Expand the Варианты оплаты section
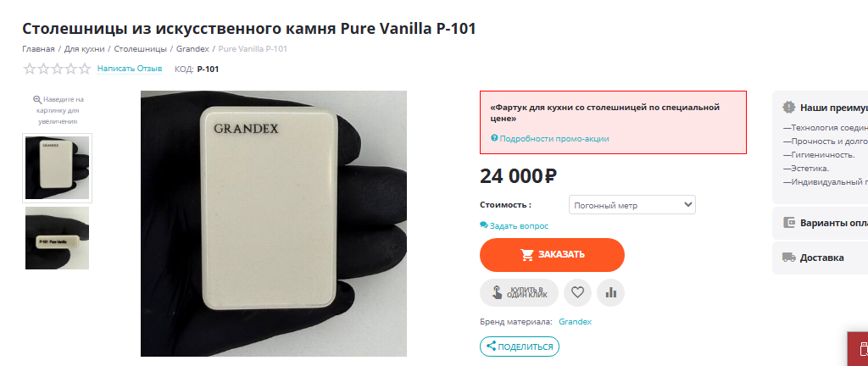Screen dimensions: 868x366 (x=821, y=223)
